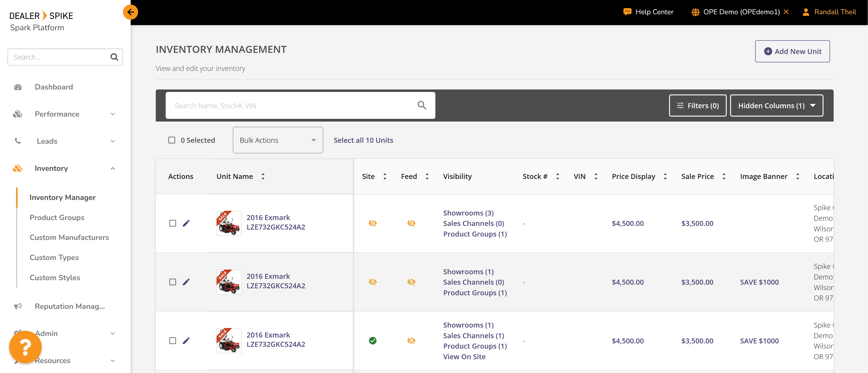Screen dimensions: 868x373
Task: Open Showrooms (3) link for first unit
Action: click(x=468, y=213)
